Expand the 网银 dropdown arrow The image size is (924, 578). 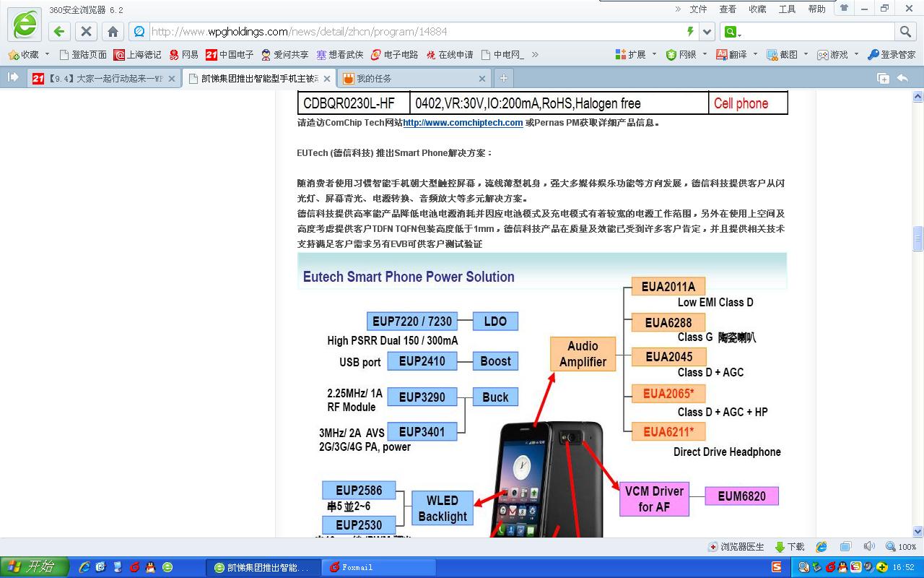point(705,54)
